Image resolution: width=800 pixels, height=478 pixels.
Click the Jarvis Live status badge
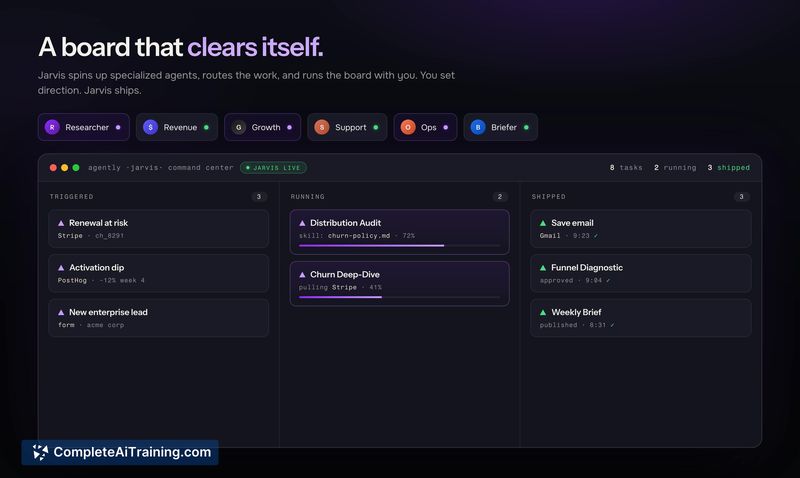[x=273, y=167]
